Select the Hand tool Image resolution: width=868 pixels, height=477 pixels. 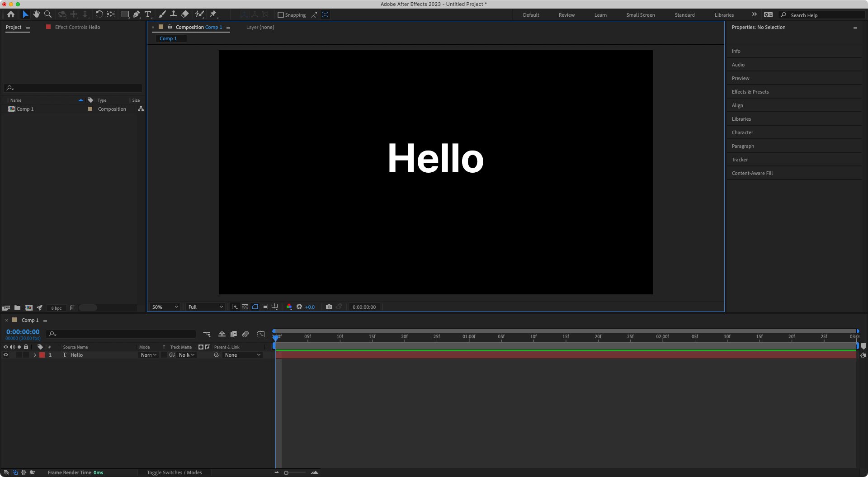coord(37,14)
